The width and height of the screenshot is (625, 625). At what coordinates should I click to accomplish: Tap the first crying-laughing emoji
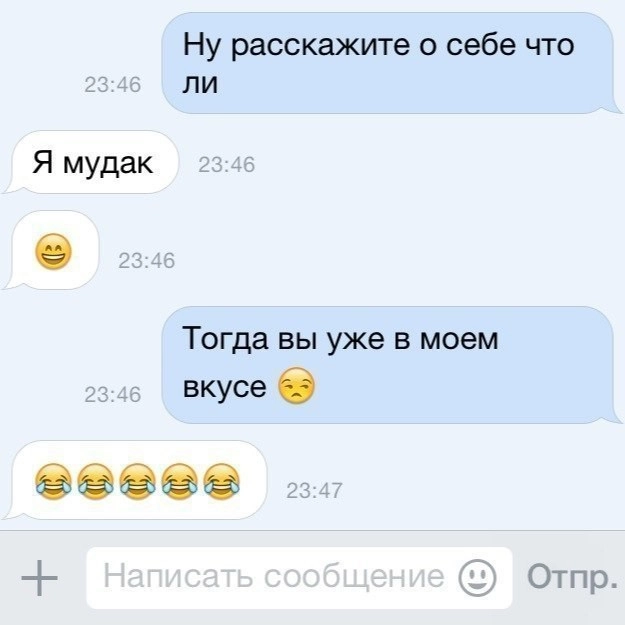click(53, 482)
